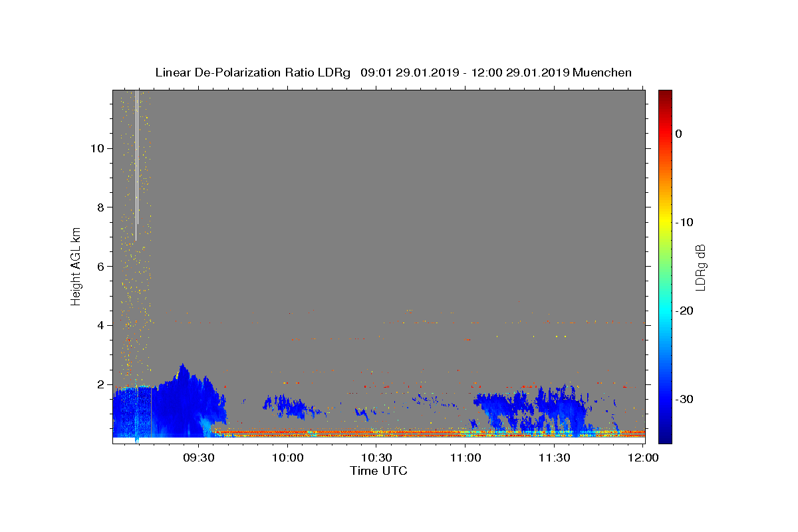Click the 11:00 time tick label

(465, 458)
